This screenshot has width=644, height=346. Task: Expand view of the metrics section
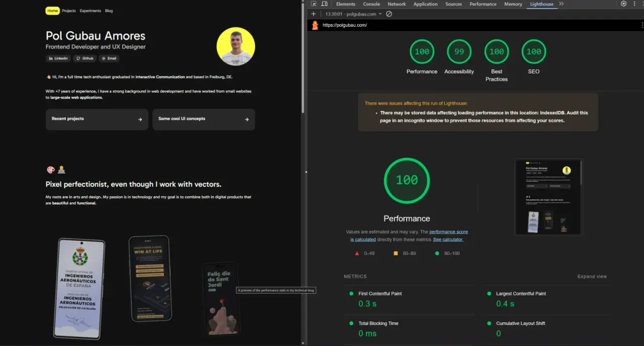(592, 277)
